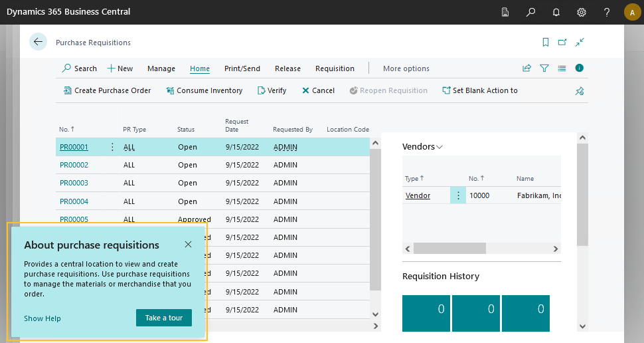Bookmark the Purchase Requisitions page

(x=545, y=42)
